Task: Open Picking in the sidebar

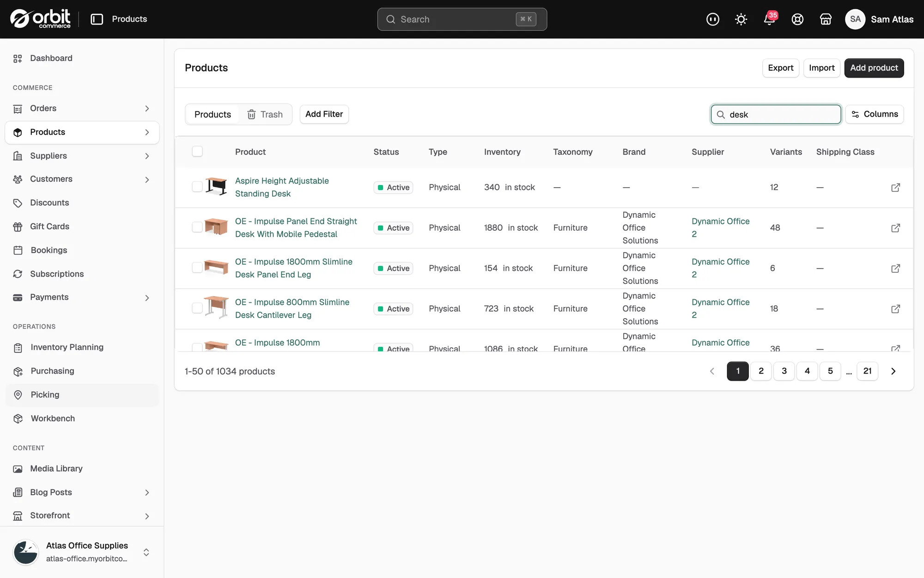Action: click(82, 395)
